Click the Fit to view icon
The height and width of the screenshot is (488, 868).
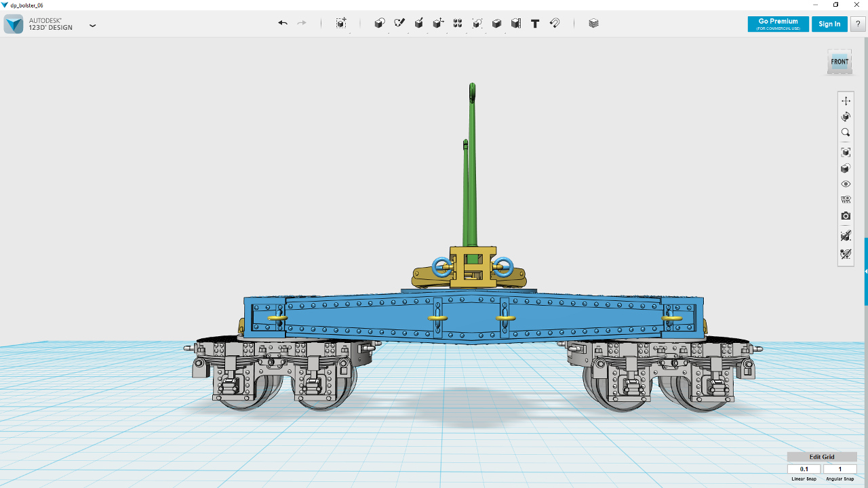846,152
